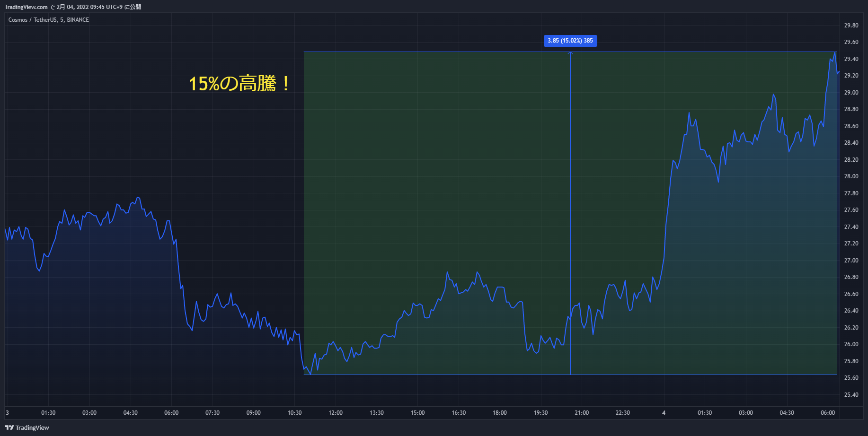Click the TradingView logo at bottom left
Viewport: 868px width, 436px height.
pyautogui.click(x=27, y=427)
